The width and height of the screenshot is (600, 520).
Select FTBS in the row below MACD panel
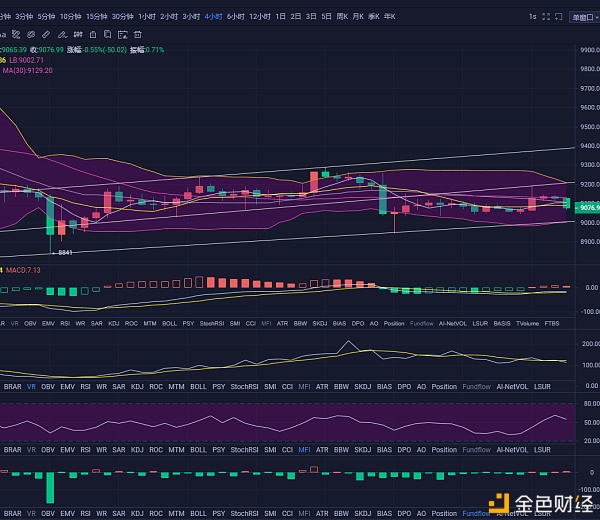tap(552, 324)
